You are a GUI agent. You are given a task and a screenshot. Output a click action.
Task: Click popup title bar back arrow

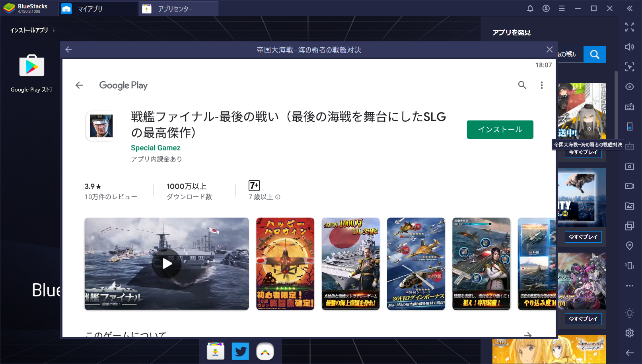point(68,49)
